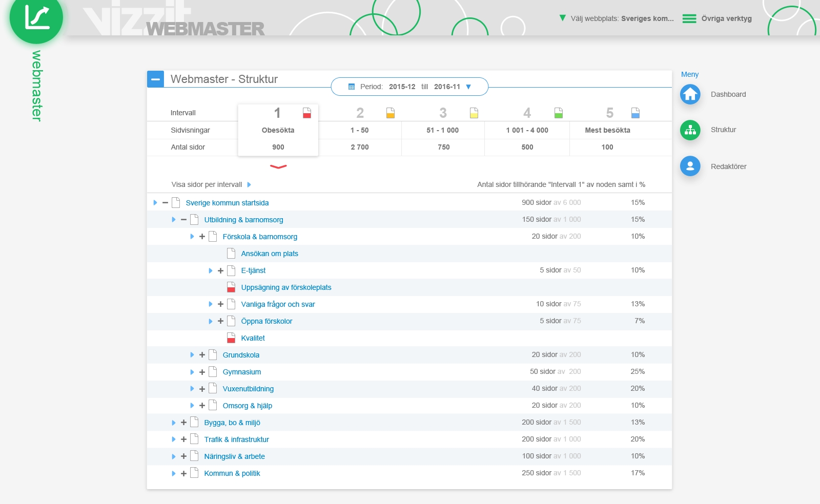Select interval 1 Obesökta tab
820x504 pixels.
coord(278,130)
